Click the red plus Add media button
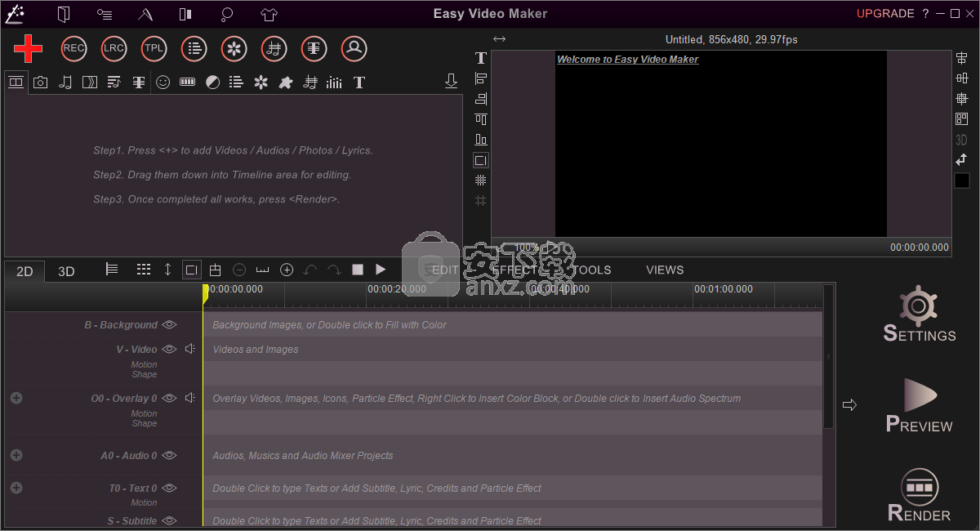980x531 pixels. (28, 49)
